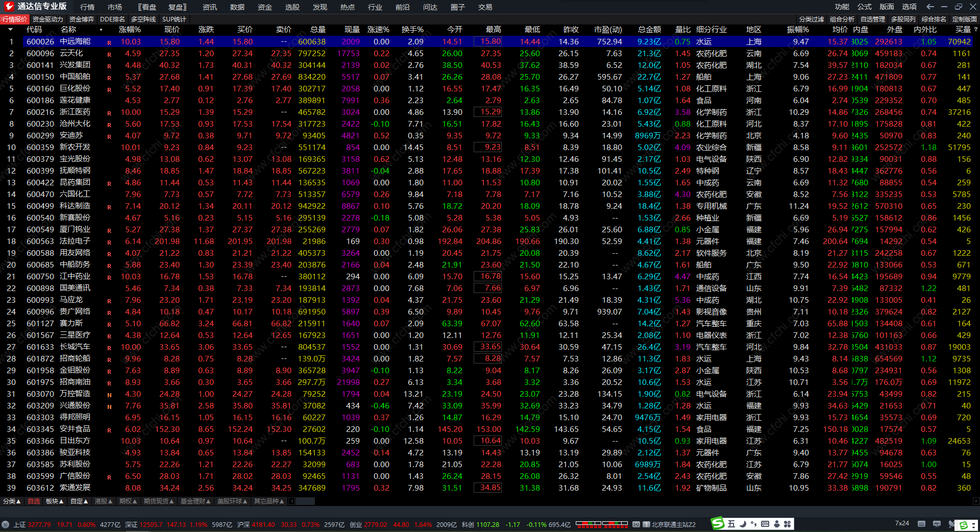Image resolution: width=980 pixels, height=532 pixels.
Task: Switch to 复盘 mode
Action: (178, 7)
